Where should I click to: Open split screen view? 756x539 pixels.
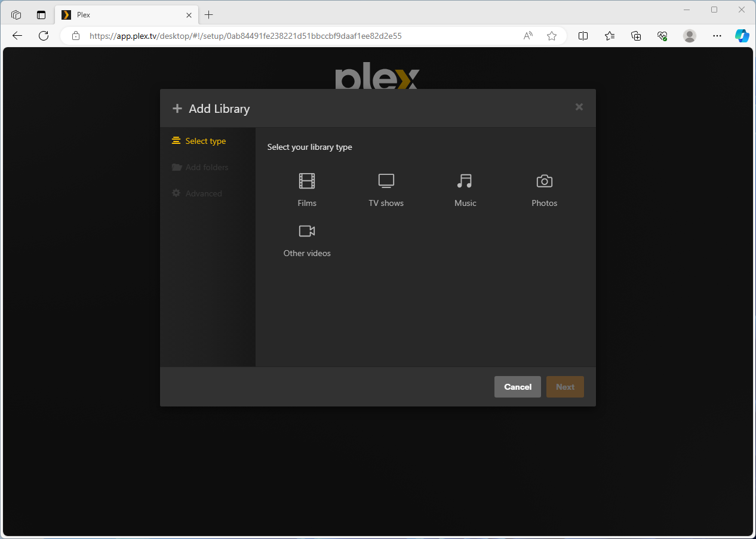click(x=583, y=36)
